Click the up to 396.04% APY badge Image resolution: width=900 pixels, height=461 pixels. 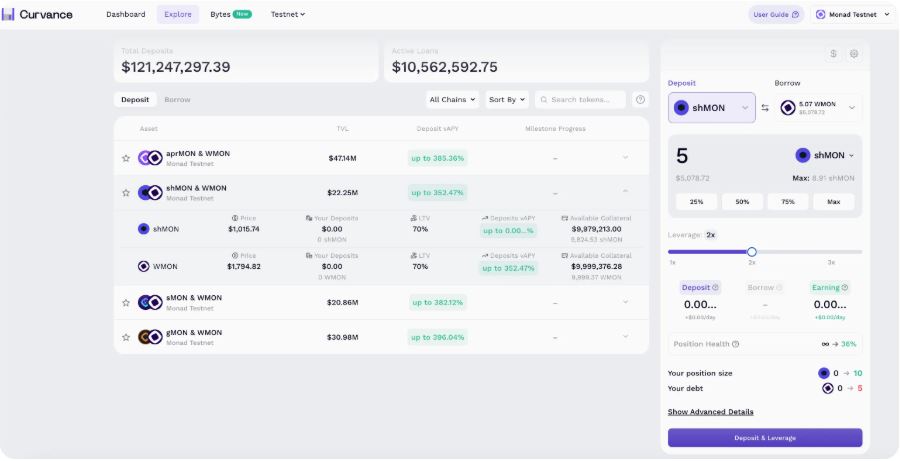tap(437, 337)
